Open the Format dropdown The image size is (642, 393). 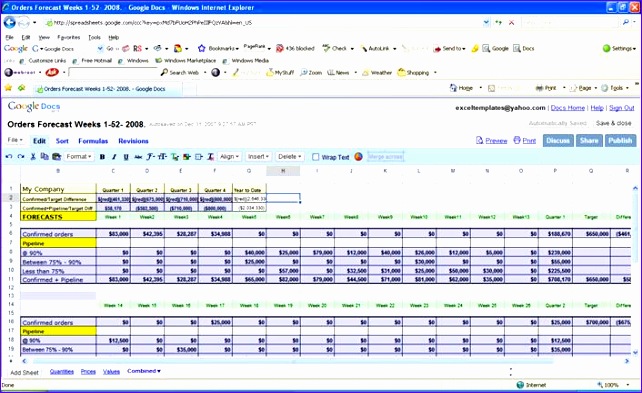point(79,157)
